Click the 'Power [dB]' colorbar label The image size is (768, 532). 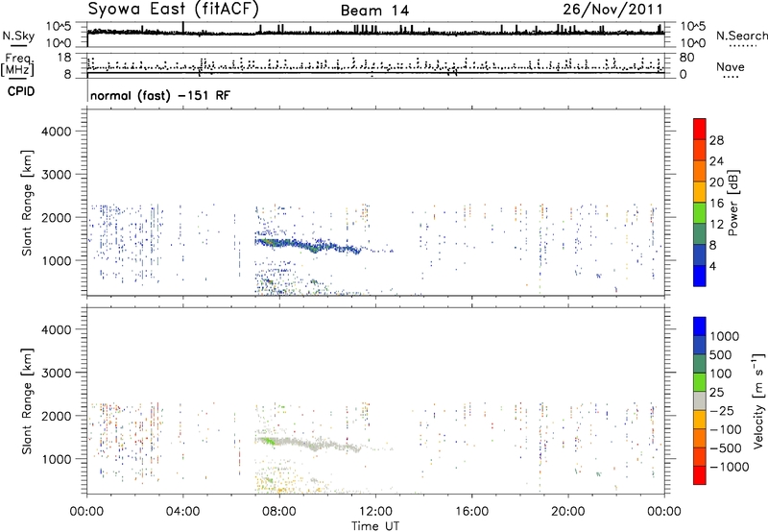coord(733,203)
